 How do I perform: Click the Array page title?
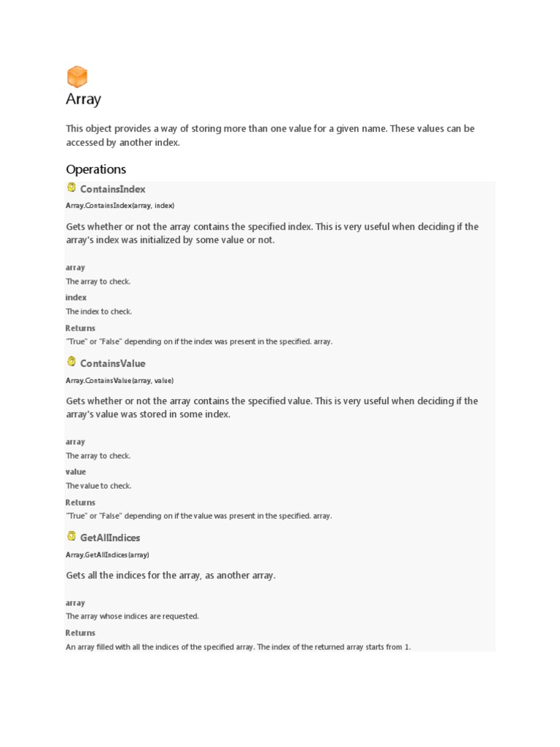tap(83, 99)
